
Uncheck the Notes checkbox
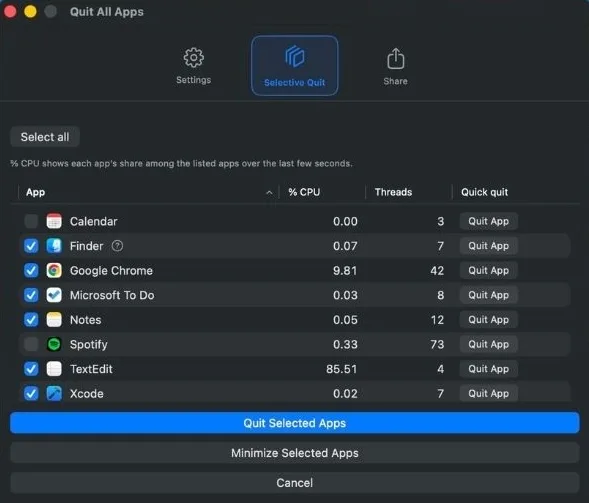click(31, 320)
